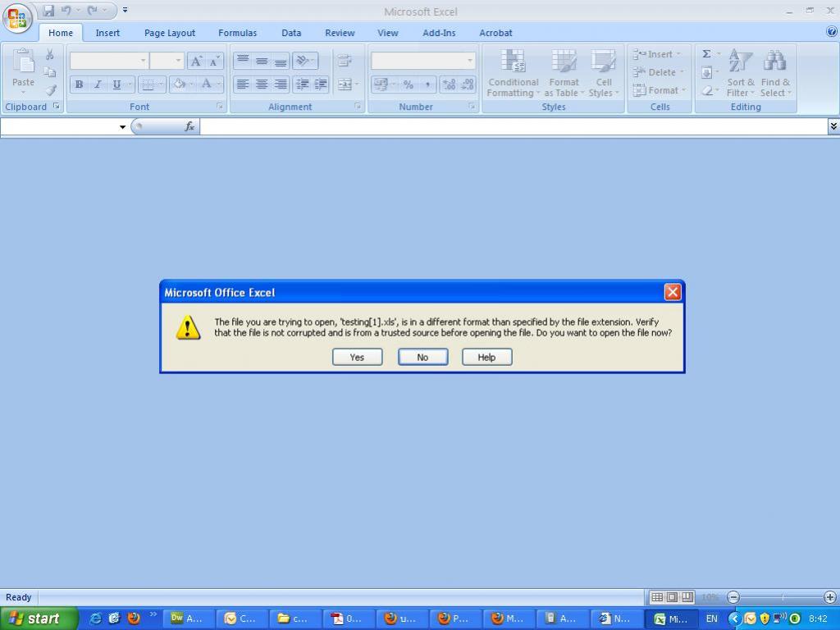Toggle Bold formatting
This screenshot has width=840, height=630.
point(80,84)
